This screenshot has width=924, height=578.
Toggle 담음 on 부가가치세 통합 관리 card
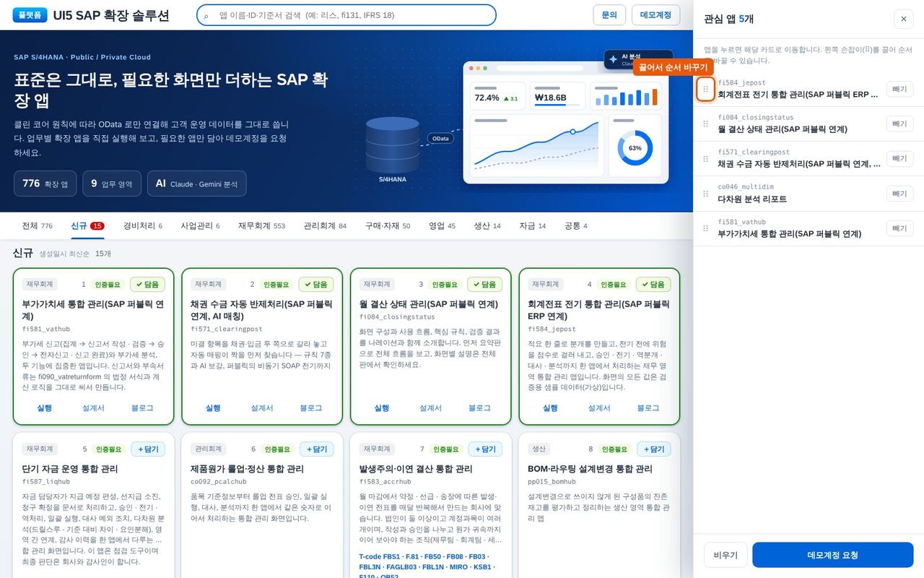point(147,285)
